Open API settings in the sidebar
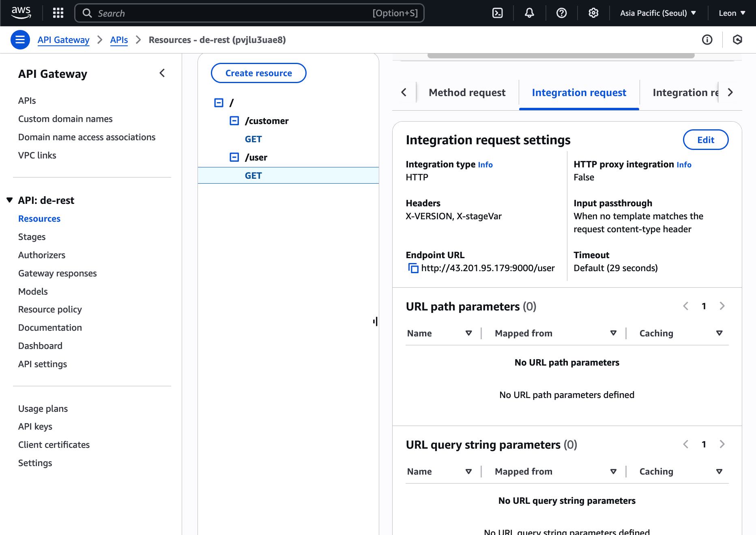The height and width of the screenshot is (535, 756). 43,364
